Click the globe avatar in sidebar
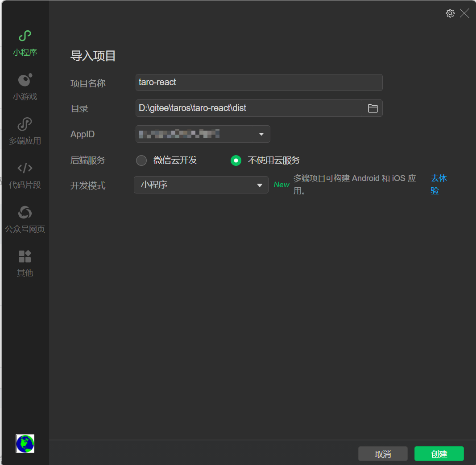Screen dimensions: 476x465 click(25, 444)
